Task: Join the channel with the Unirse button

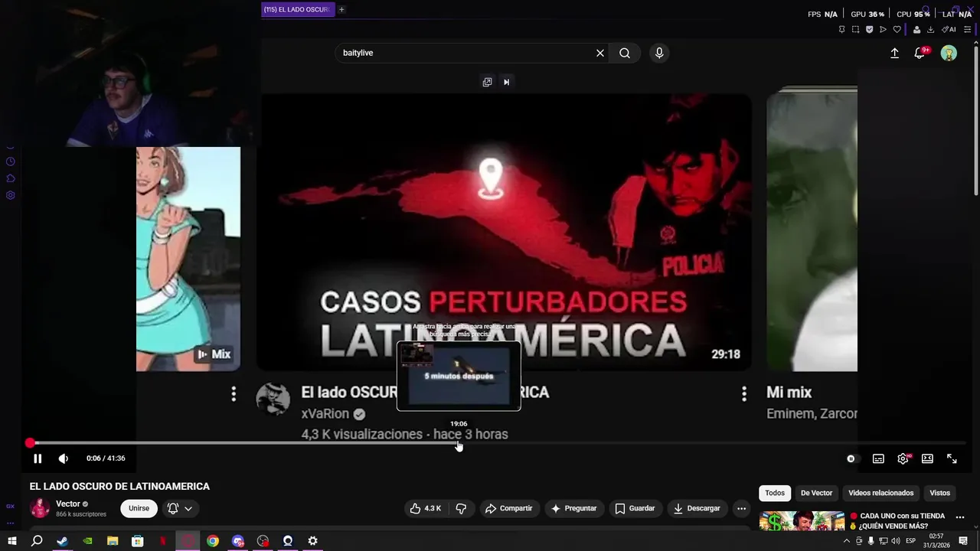Action: [x=139, y=508]
